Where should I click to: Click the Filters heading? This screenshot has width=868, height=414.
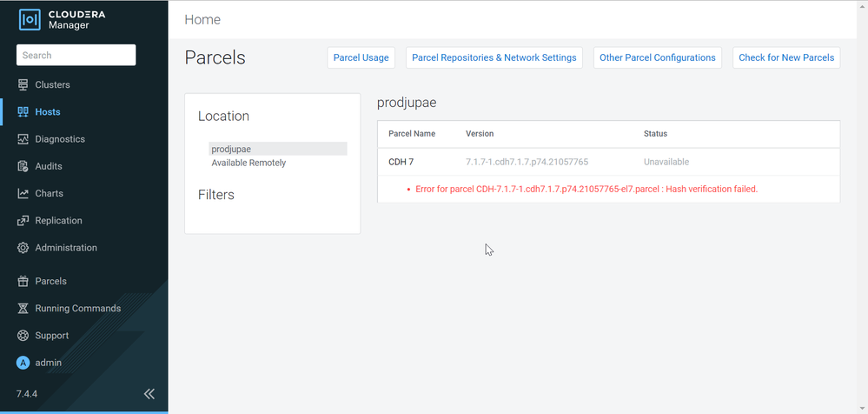215,195
